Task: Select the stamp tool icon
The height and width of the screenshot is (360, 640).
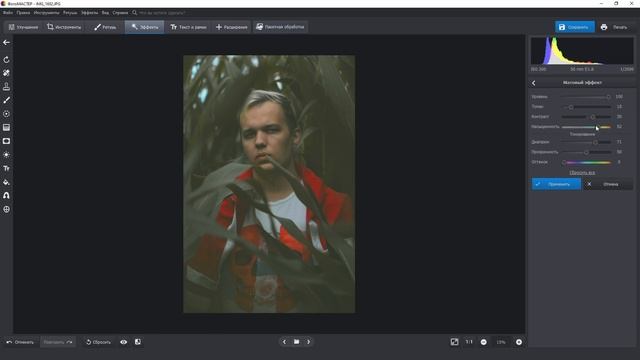Action: [6, 87]
